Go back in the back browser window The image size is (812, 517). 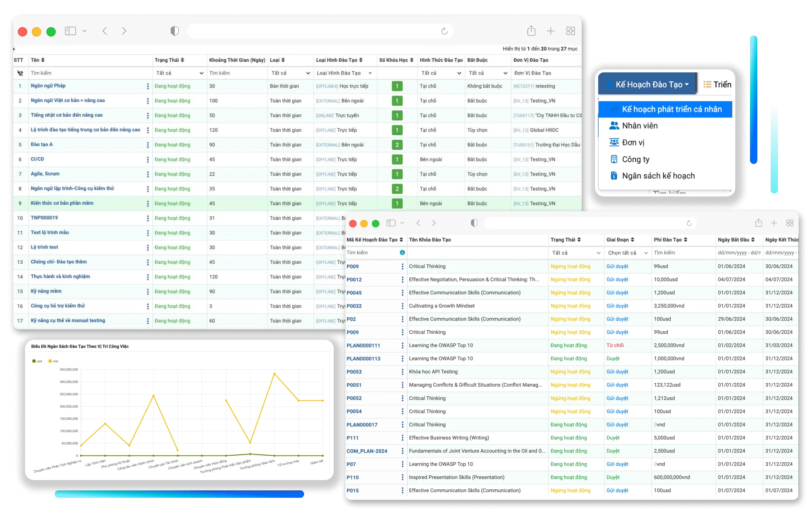[105, 31]
